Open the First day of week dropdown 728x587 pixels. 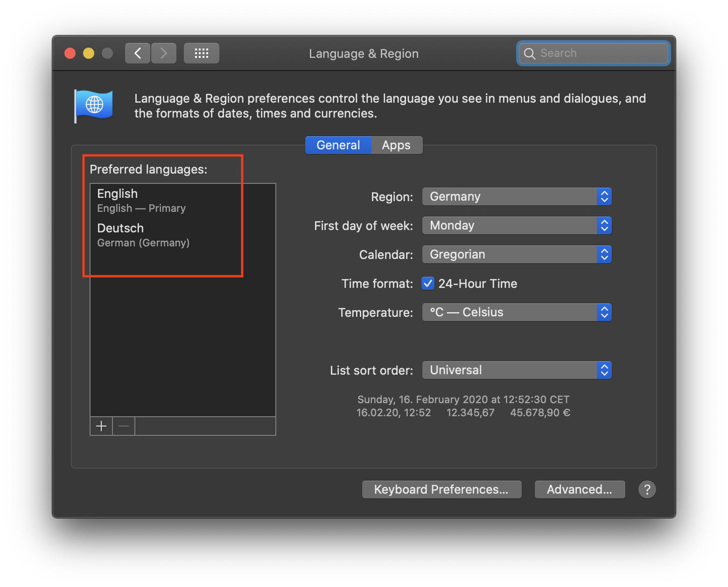point(517,225)
